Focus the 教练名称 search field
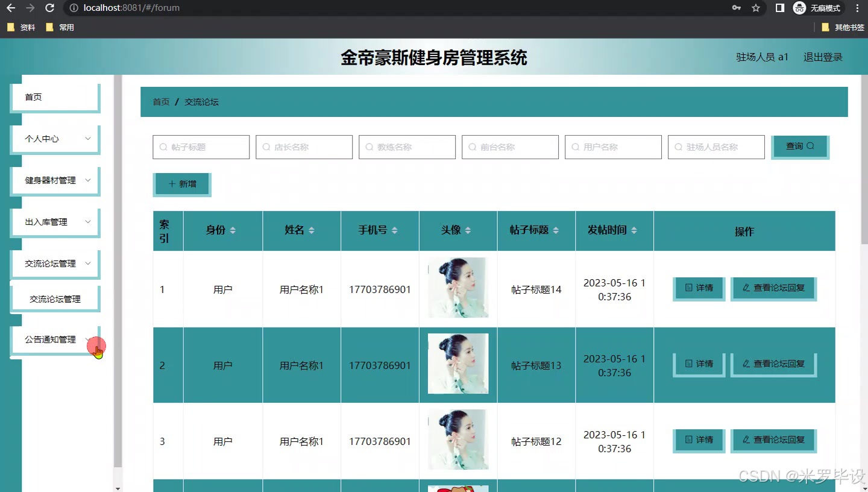This screenshot has width=868, height=492. pyautogui.click(x=407, y=147)
